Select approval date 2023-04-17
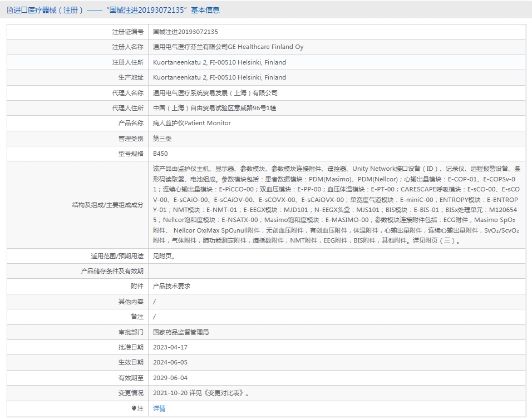532x419 pixels. coord(170,347)
